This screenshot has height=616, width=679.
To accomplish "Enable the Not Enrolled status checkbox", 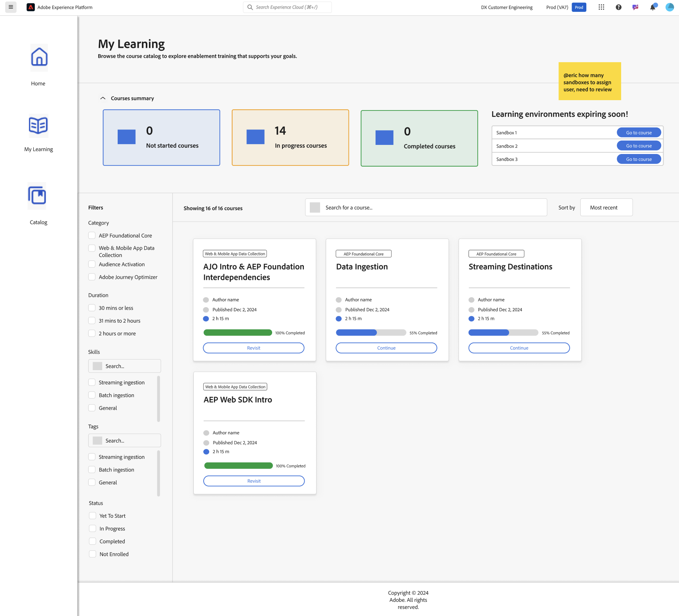I will coord(93,554).
